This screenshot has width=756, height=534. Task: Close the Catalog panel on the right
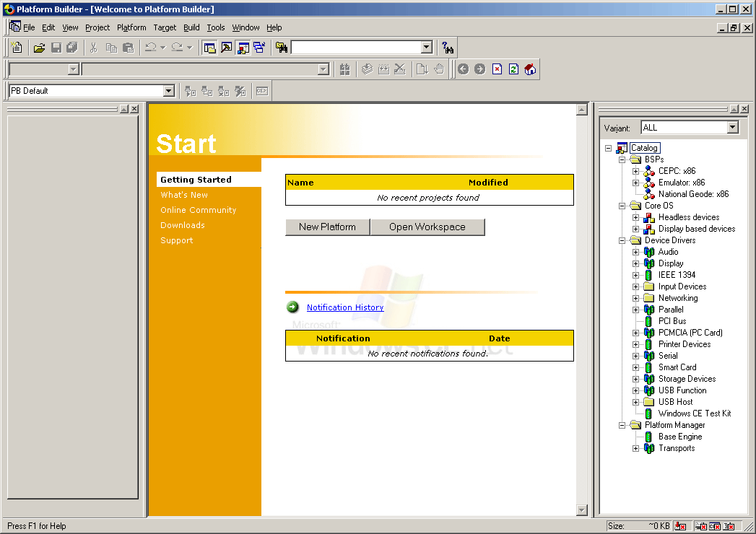click(x=745, y=109)
